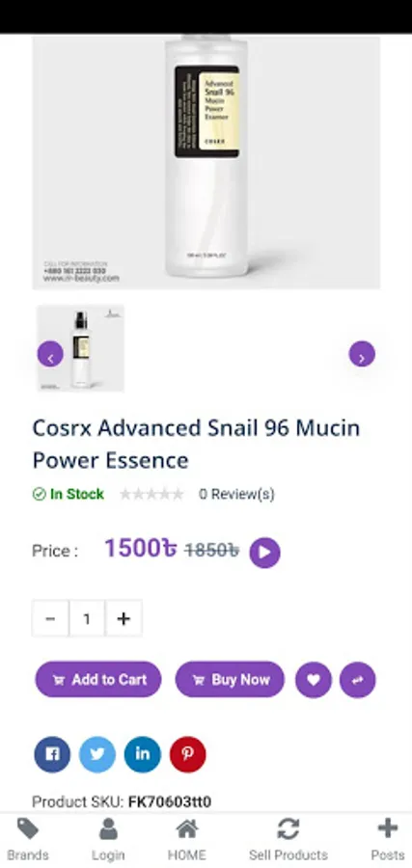Image resolution: width=412 pixels, height=868 pixels.
Task: Increase quantity with plus button
Action: tap(124, 618)
